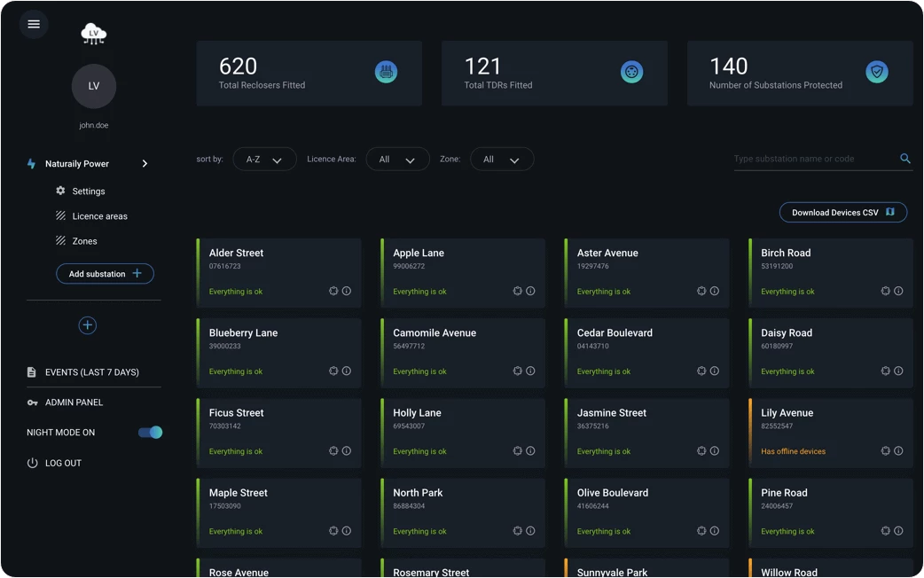Screen dimensions: 924x578
Task: Open the Zone filter dropdown
Action: [502, 159]
